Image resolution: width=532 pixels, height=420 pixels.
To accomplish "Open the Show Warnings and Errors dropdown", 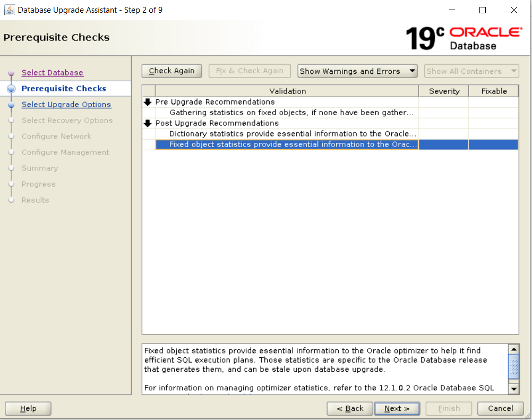I will [x=357, y=71].
